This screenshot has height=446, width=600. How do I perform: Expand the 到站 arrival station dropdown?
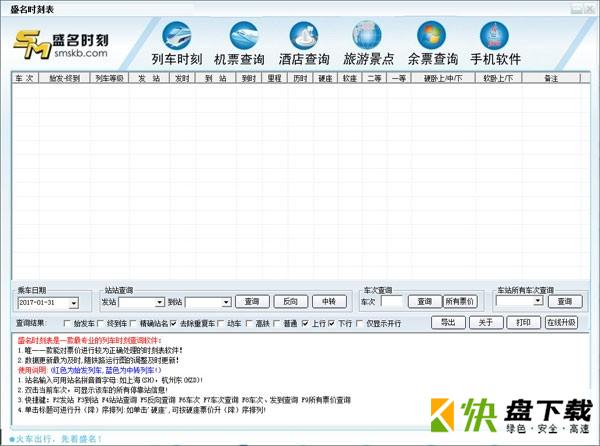click(227, 303)
